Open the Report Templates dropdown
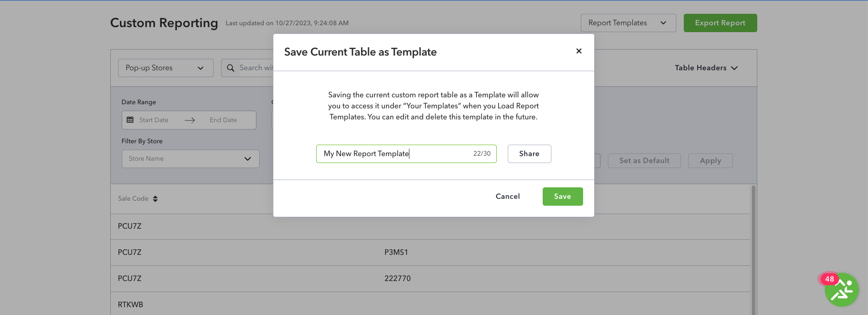 tap(628, 23)
